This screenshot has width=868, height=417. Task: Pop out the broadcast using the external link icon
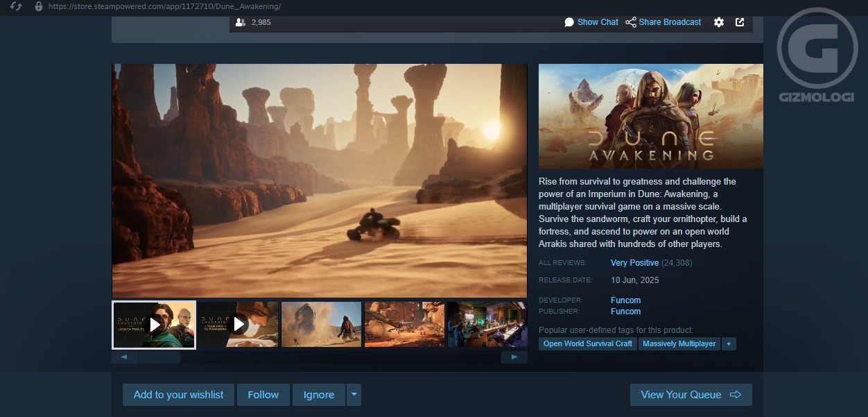click(740, 22)
